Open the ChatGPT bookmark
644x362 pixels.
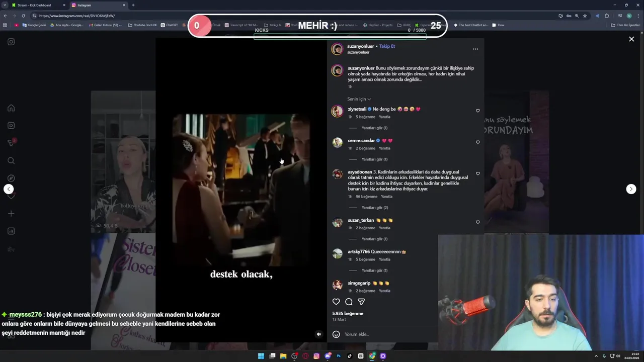point(169,25)
